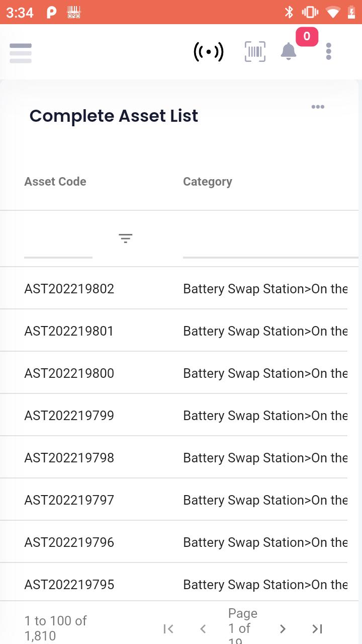The image size is (362, 644).
Task: Sort by the Category column header
Action: click(208, 182)
